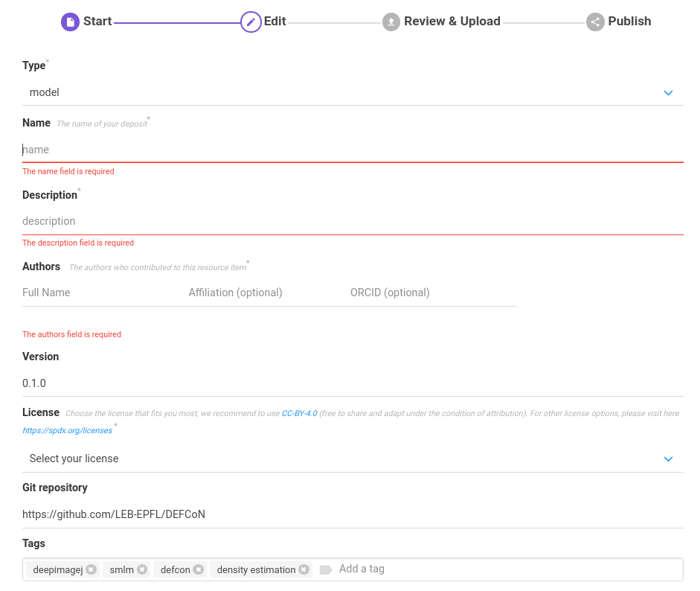The height and width of the screenshot is (591, 700).
Task: Click 'The authors field is required' error
Action: [72, 334]
